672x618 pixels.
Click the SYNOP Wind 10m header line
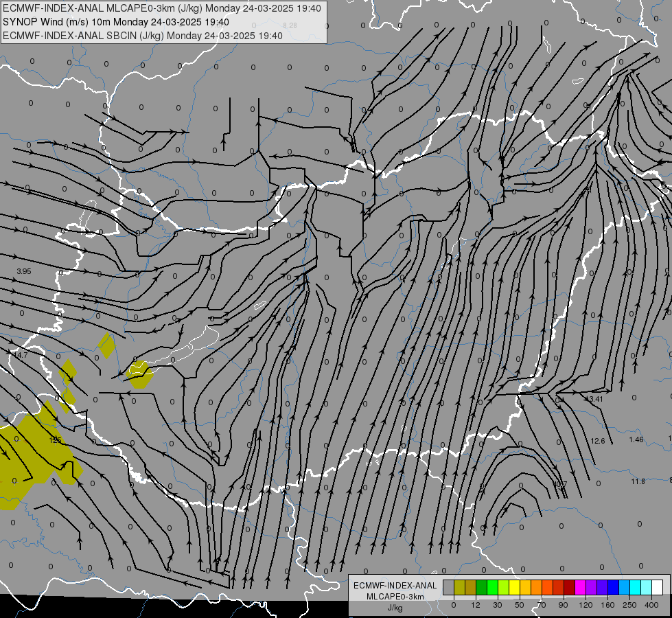click(x=116, y=22)
